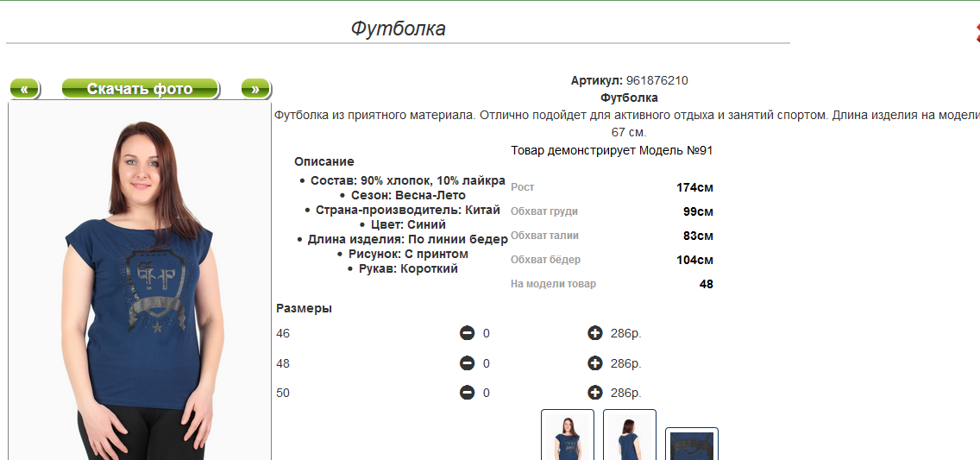The height and width of the screenshot is (460, 980).
Task: Click minus icon for size 48
Action: 467,363
